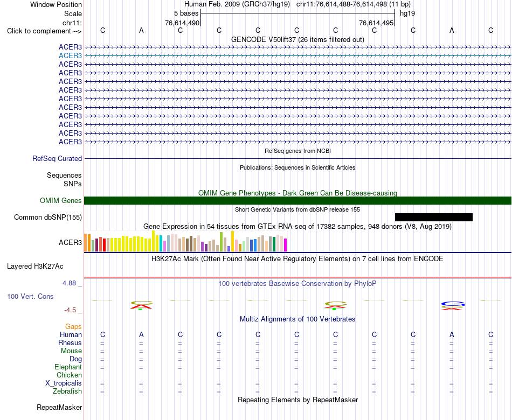Select the Mouse alignment row label
The width and height of the screenshot is (512, 420).
pyautogui.click(x=71, y=351)
